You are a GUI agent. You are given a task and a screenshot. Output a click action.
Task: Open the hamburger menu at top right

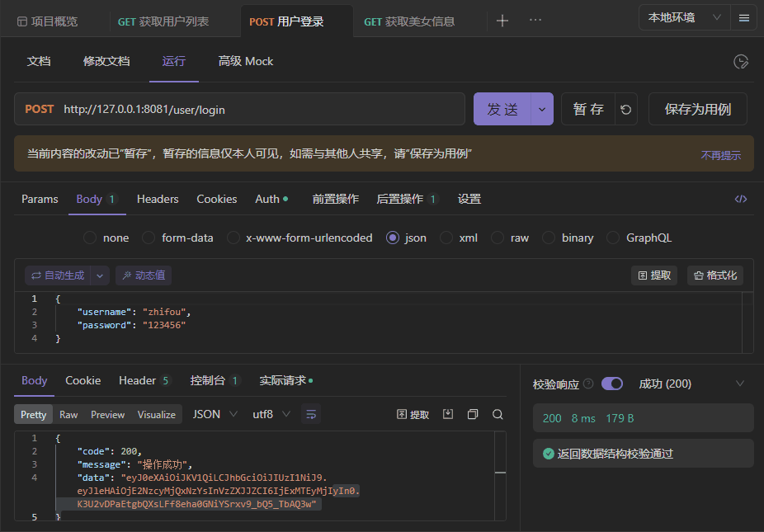[x=743, y=18]
